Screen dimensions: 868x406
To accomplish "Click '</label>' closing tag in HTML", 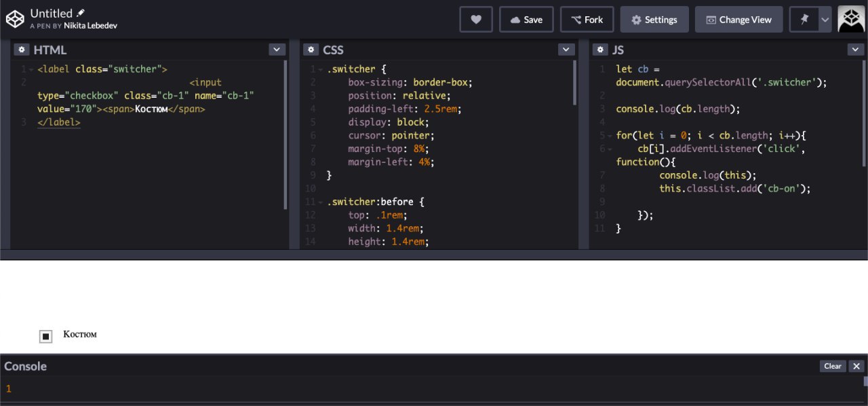I will (x=59, y=122).
